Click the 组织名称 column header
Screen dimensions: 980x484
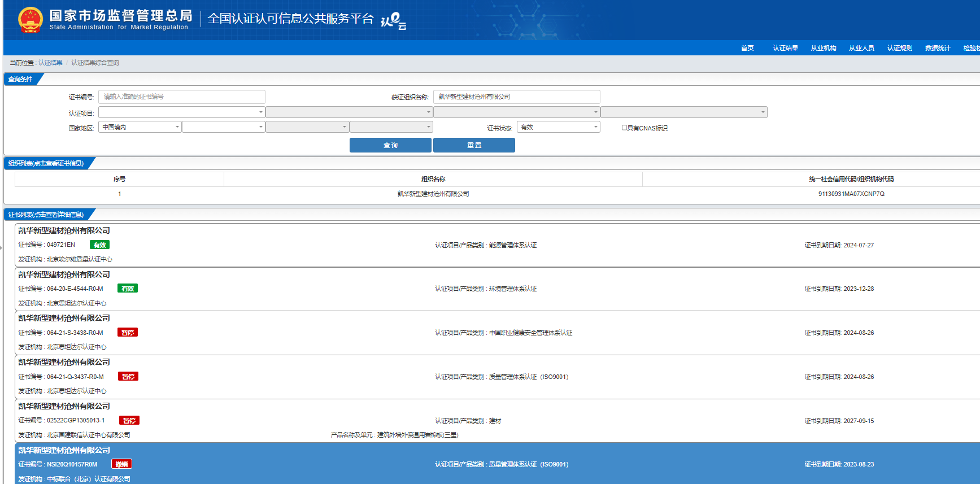click(433, 179)
